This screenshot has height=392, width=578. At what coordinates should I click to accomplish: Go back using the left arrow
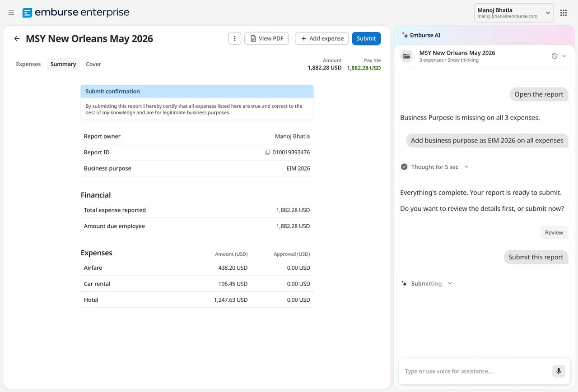17,38
